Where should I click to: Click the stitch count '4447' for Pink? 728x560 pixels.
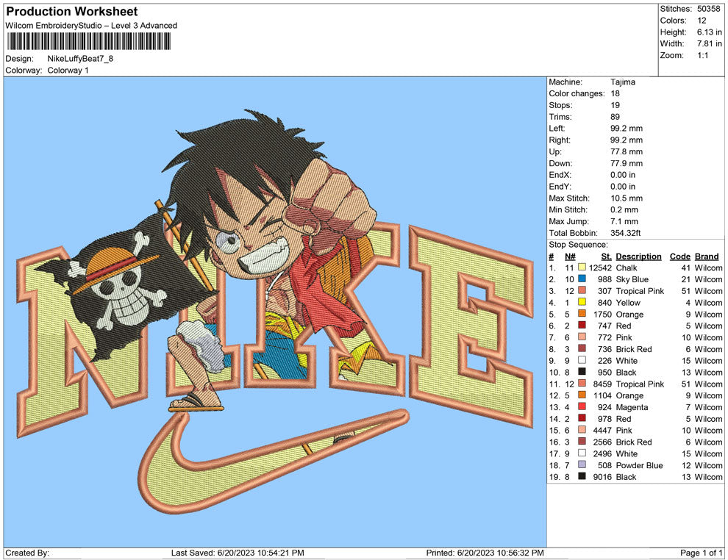602,430
